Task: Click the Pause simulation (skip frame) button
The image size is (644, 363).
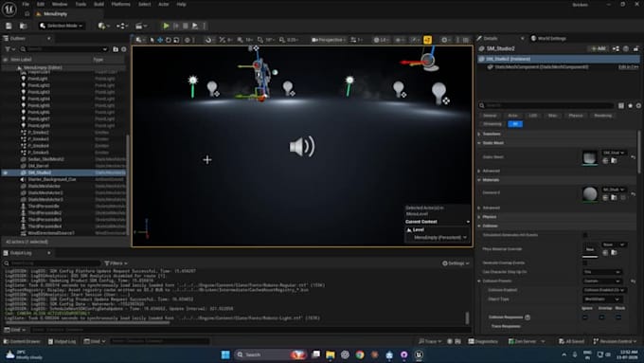Action: click(x=176, y=26)
